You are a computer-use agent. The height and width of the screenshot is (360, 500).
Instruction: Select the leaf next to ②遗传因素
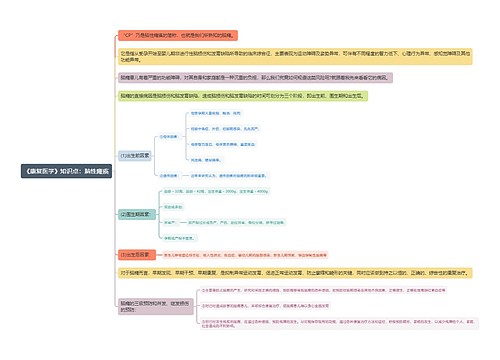click(x=228, y=176)
